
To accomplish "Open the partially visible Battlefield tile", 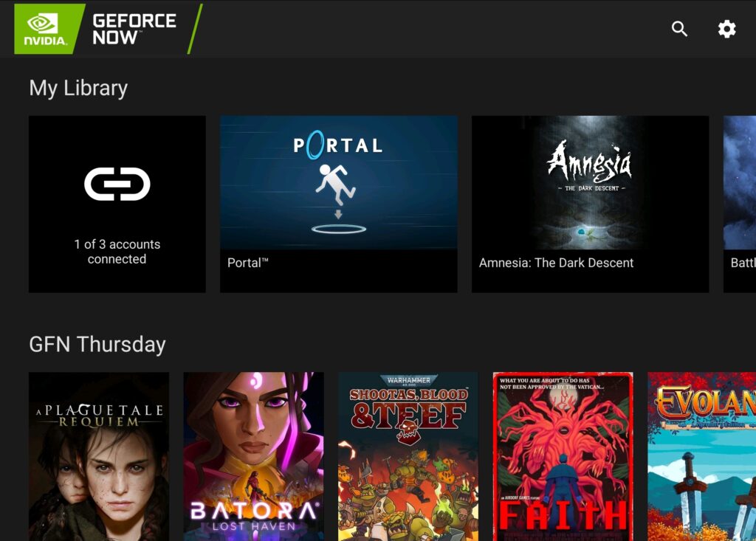I will [x=740, y=204].
